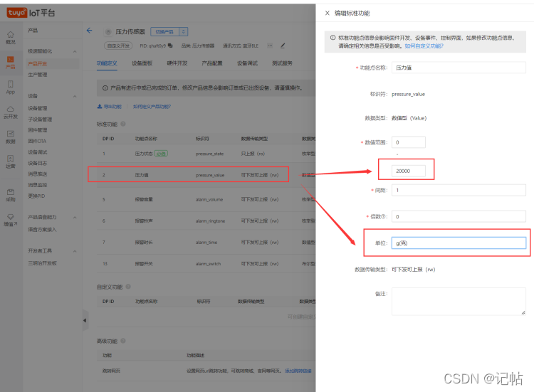The image size is (534, 392).
Task: Switch to 功能定义 tab
Action: [107, 63]
